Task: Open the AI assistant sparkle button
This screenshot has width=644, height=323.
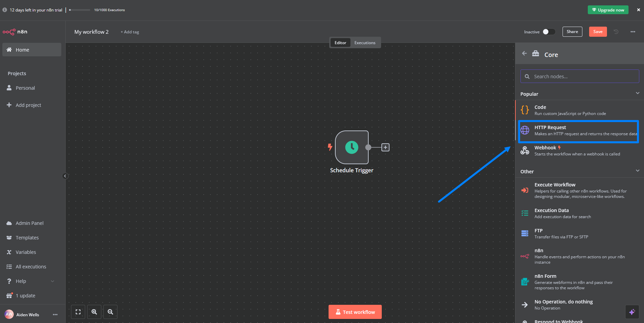Action: pyautogui.click(x=632, y=312)
